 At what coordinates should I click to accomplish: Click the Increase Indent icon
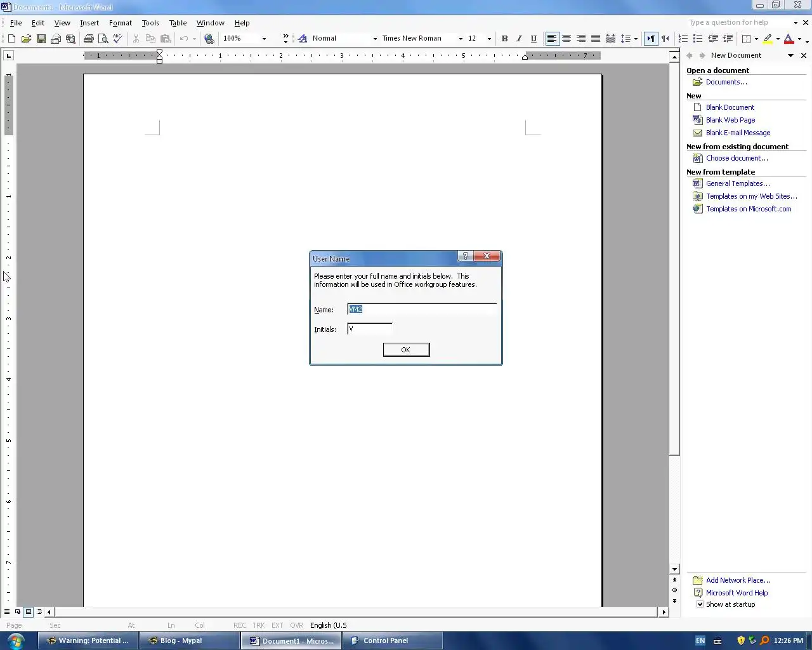(728, 39)
